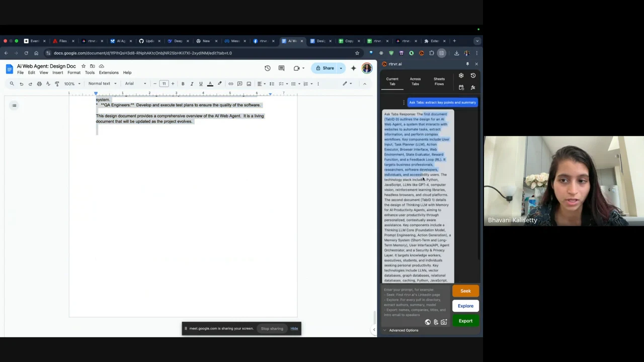This screenshot has width=644, height=362.
Task: Open editing mode pencil dropdown
Action: pos(347,84)
